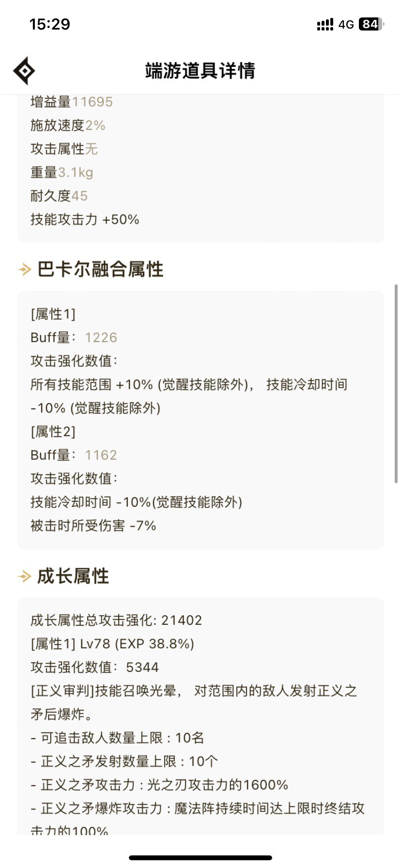Screen dimensions: 401x868
Task: Tap the diamond back icon in header
Action: point(24,71)
